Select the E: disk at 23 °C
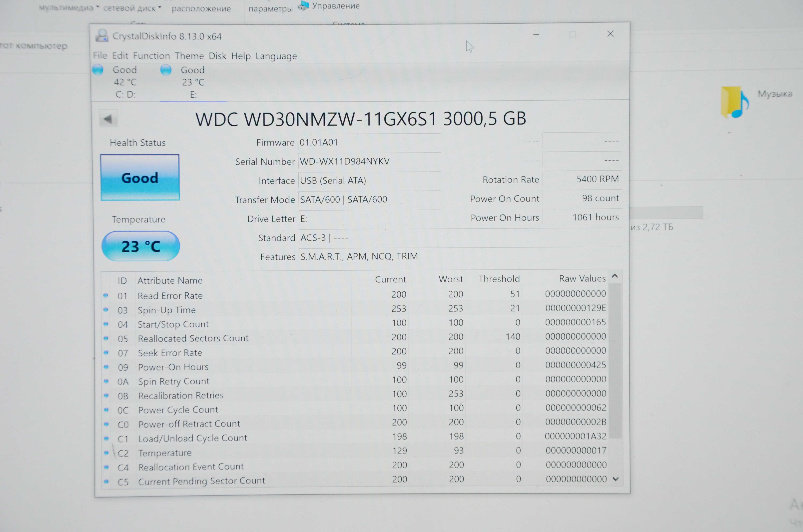The width and height of the screenshot is (803, 532). pos(193,82)
